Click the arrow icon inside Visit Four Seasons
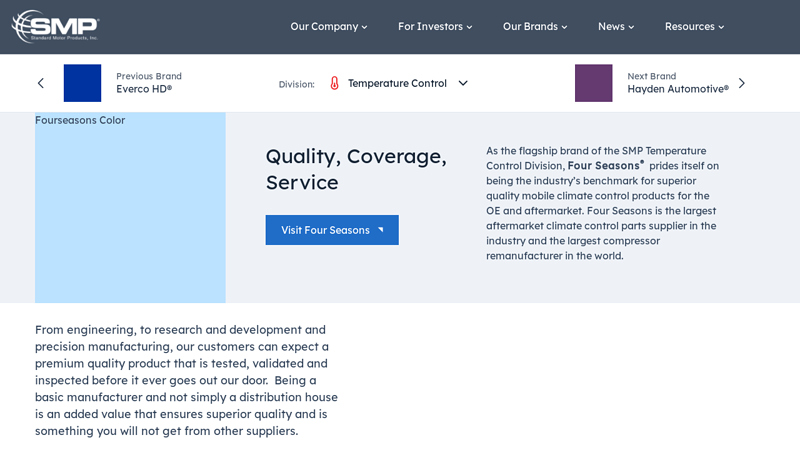This screenshot has height=450, width=800. [x=380, y=230]
